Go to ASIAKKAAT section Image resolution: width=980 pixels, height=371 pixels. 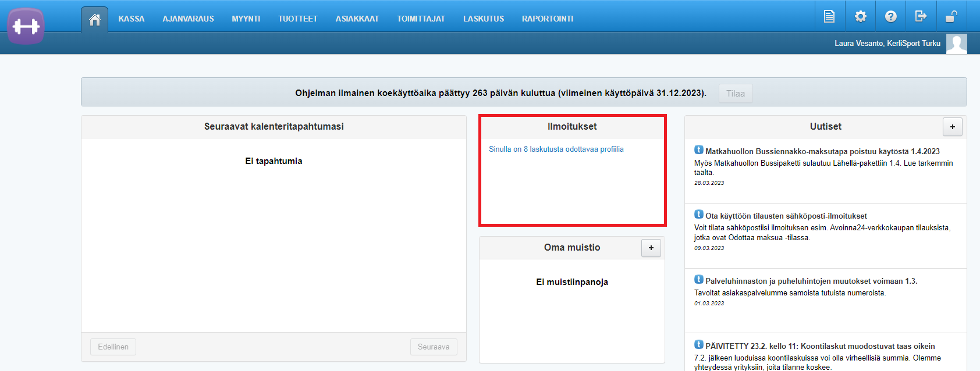pyautogui.click(x=357, y=19)
